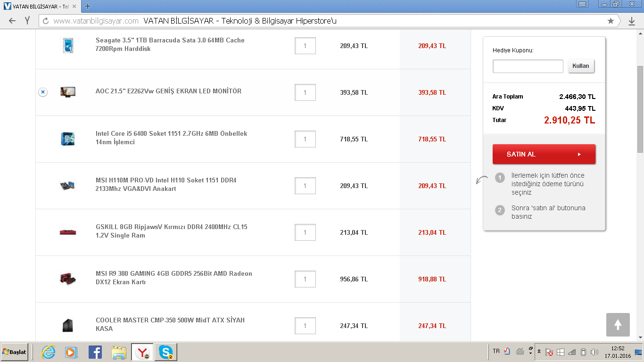
Task: Click the Windows logo tray icon
Action: click(x=561, y=352)
